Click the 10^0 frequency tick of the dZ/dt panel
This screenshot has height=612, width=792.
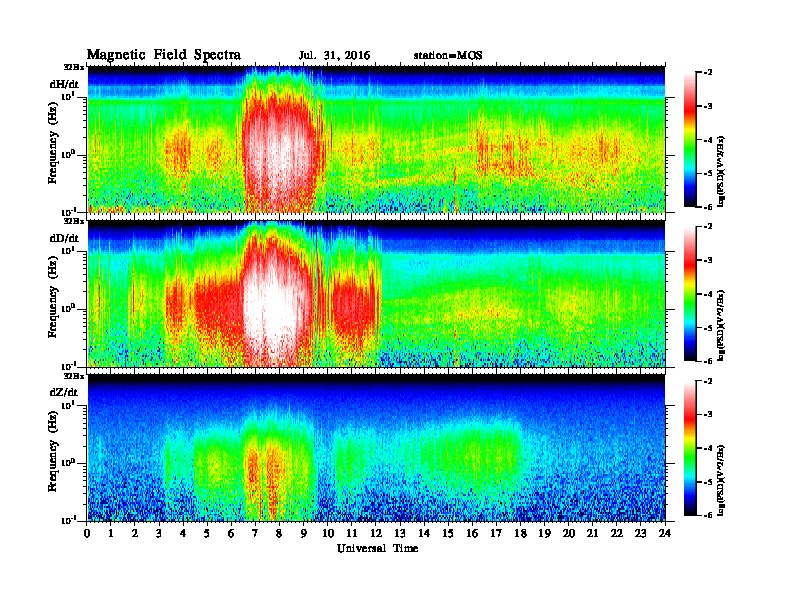pos(68,462)
